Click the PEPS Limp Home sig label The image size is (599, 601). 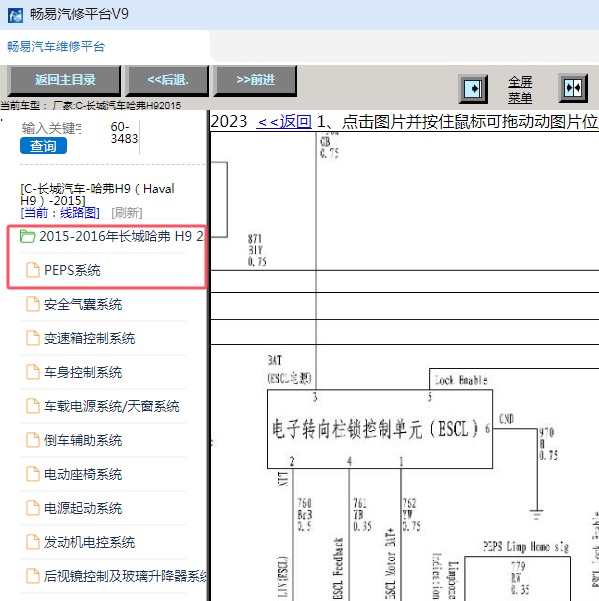pos(526,547)
